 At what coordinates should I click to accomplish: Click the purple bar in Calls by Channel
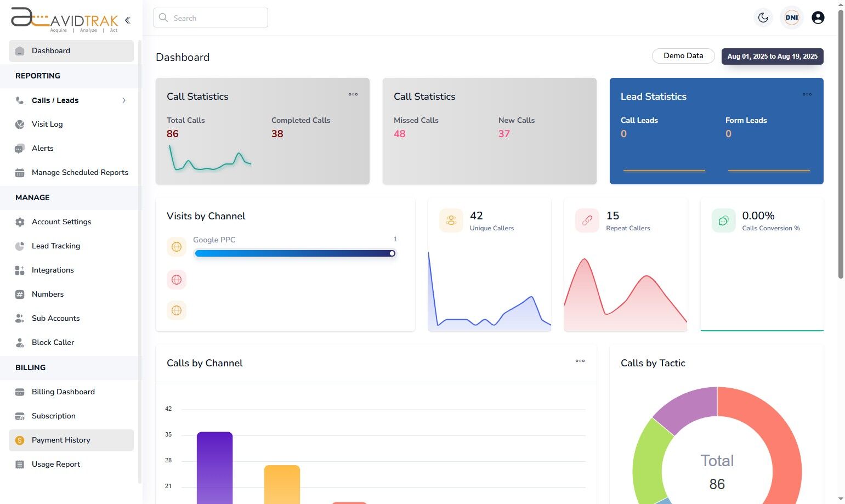click(214, 468)
